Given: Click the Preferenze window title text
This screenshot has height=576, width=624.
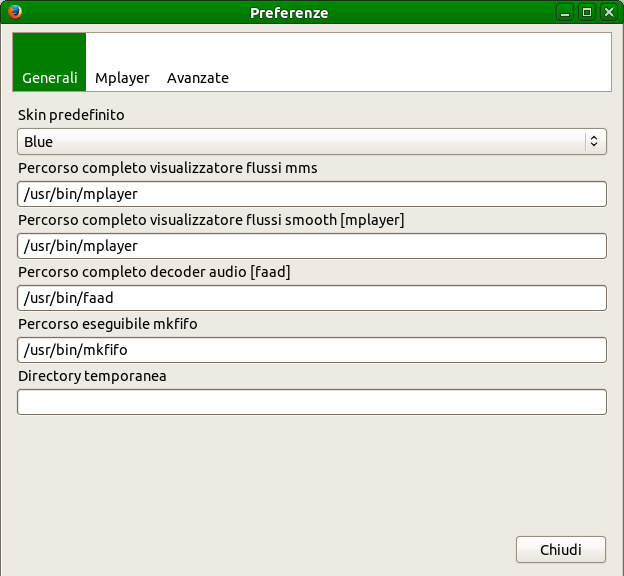Looking at the screenshot, I should [289, 13].
